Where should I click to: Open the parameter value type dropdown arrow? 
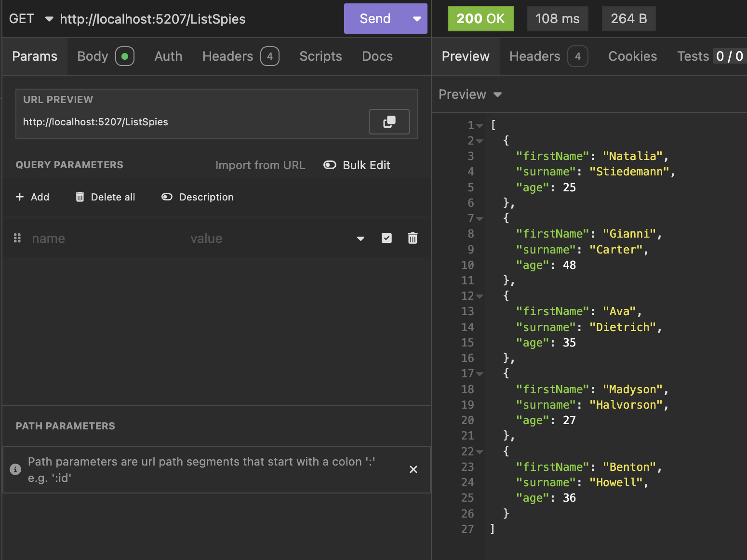(360, 239)
